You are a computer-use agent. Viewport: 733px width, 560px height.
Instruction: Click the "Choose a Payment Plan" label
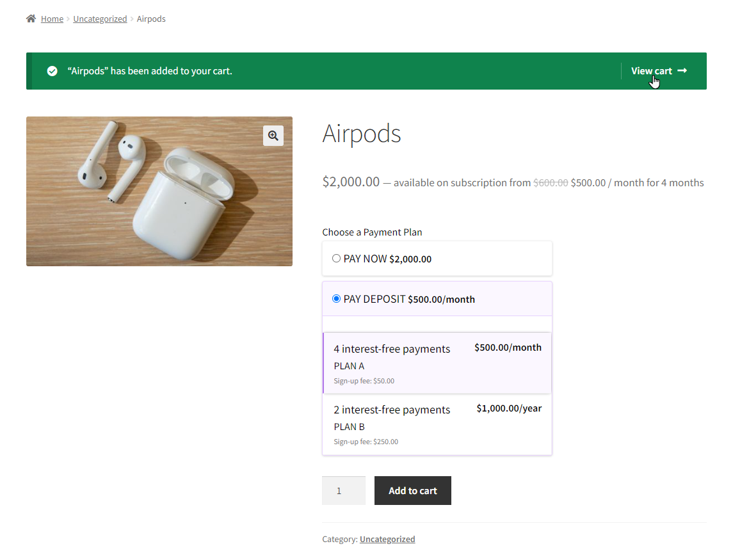tap(372, 232)
